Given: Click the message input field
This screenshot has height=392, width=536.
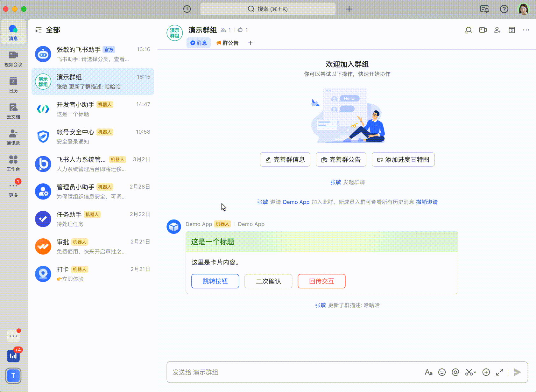Looking at the screenshot, I should click(286, 372).
